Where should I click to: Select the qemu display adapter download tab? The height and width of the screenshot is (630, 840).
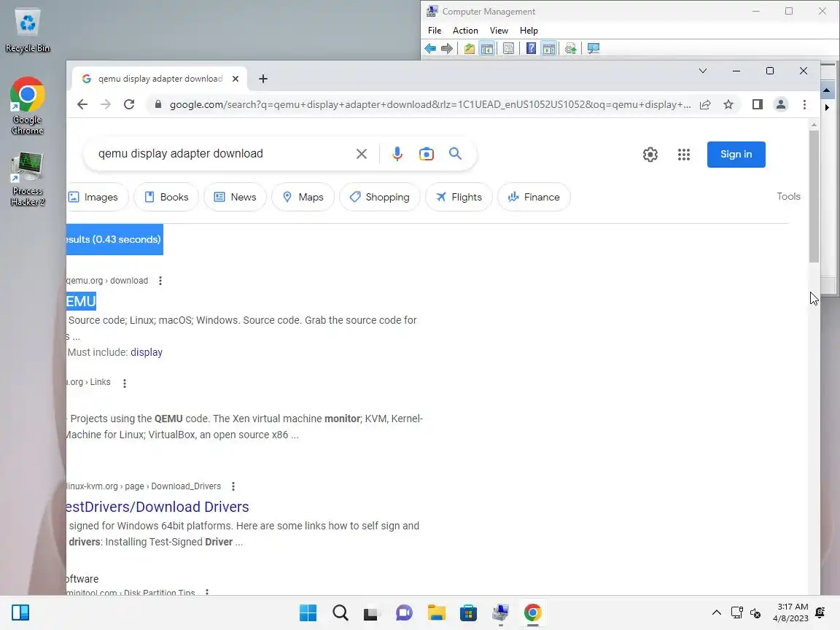coord(159,79)
